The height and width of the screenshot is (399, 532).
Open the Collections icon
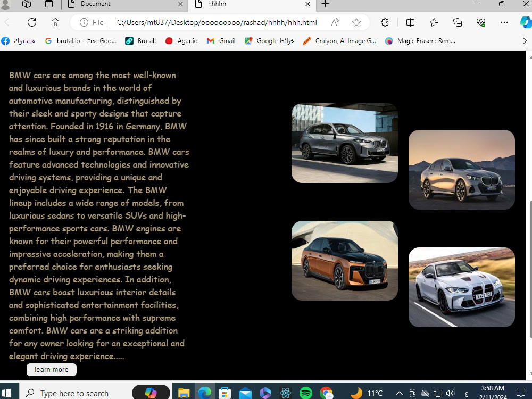458,22
